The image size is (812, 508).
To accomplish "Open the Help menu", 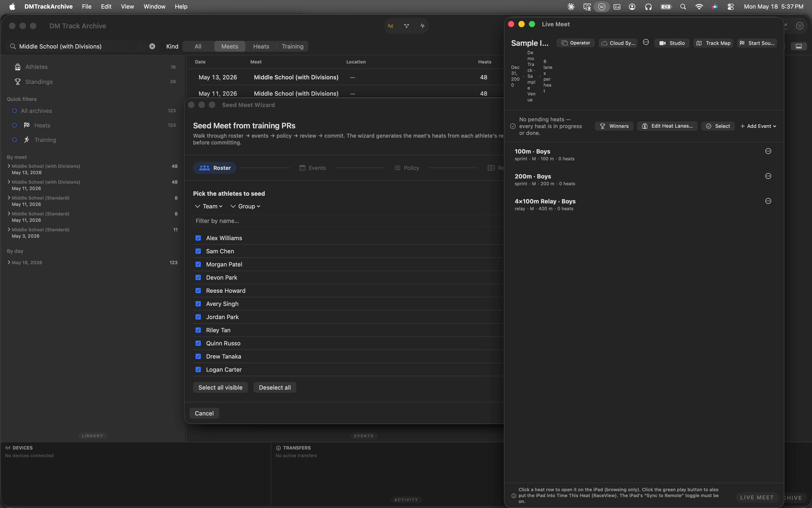I will click(181, 7).
